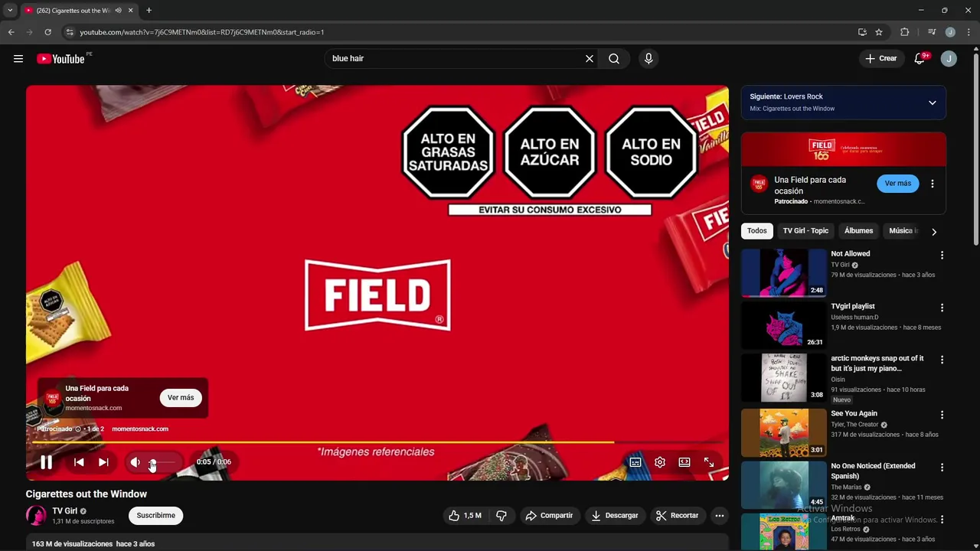
Task: Open the Not Allowed video thumbnail
Action: point(784,272)
